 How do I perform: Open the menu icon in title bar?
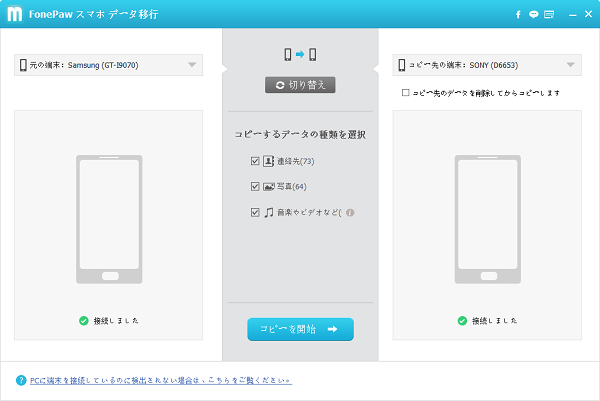coord(549,15)
